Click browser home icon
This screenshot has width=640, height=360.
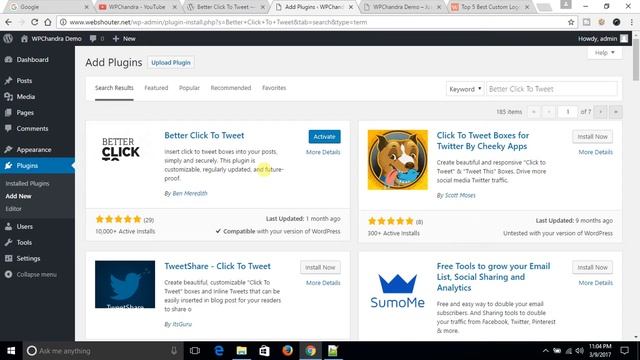48,22
